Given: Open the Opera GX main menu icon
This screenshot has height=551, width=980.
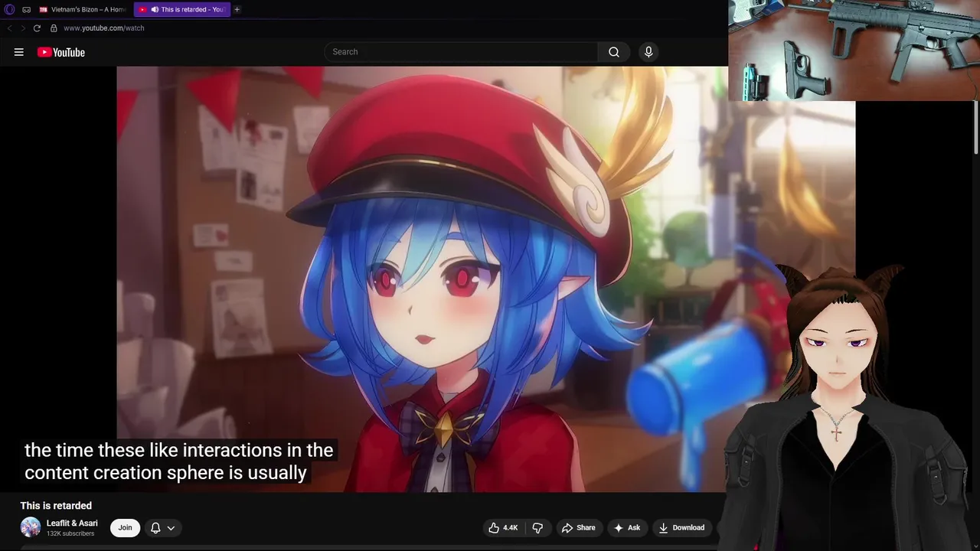Looking at the screenshot, I should 9,9.
